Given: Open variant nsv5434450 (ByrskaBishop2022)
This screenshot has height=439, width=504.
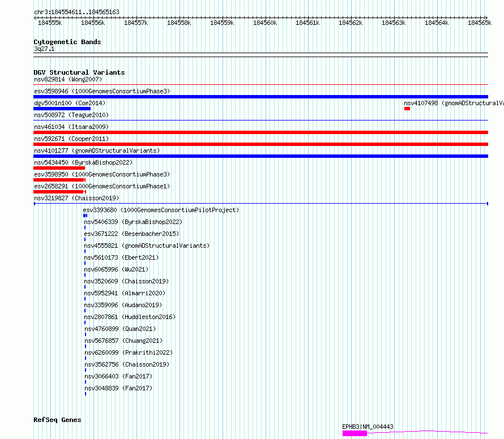Looking at the screenshot, I should pos(83,162).
